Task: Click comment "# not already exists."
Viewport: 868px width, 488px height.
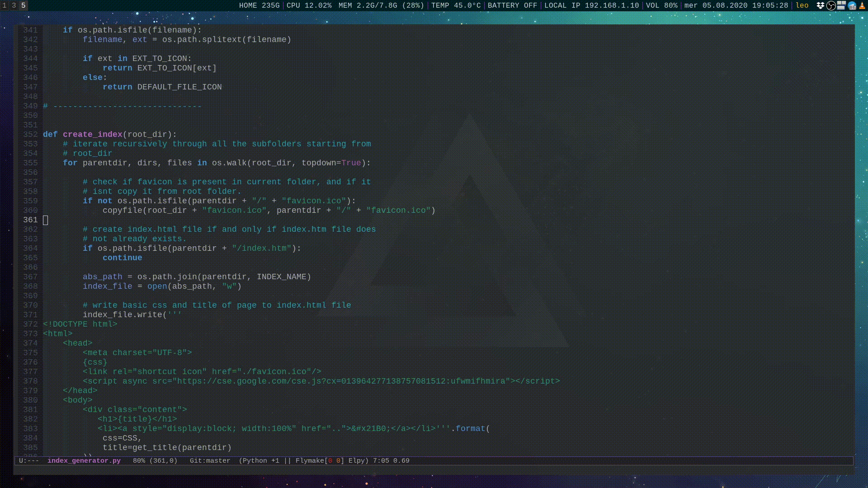Action: pos(135,239)
